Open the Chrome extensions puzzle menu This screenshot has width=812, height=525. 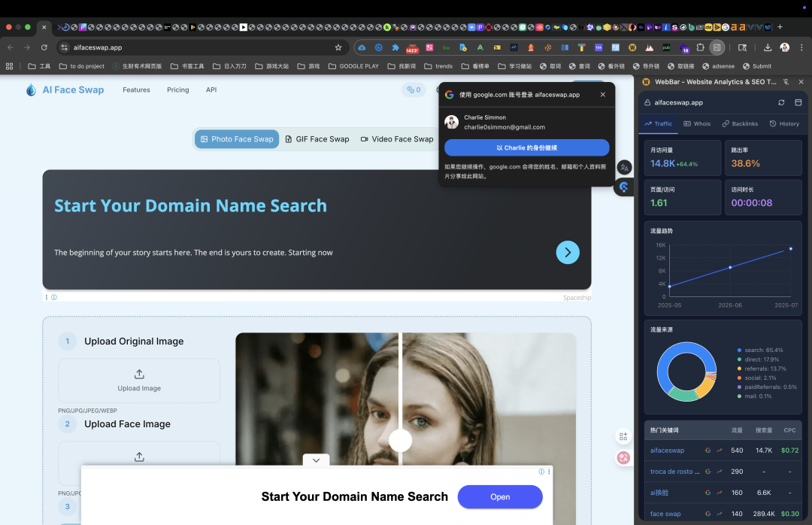tap(700, 47)
